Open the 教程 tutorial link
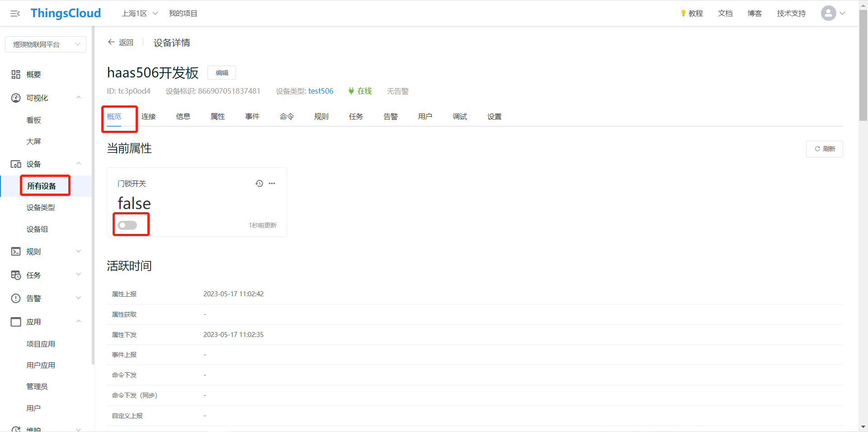Image resolution: width=868 pixels, height=432 pixels. 692,14
